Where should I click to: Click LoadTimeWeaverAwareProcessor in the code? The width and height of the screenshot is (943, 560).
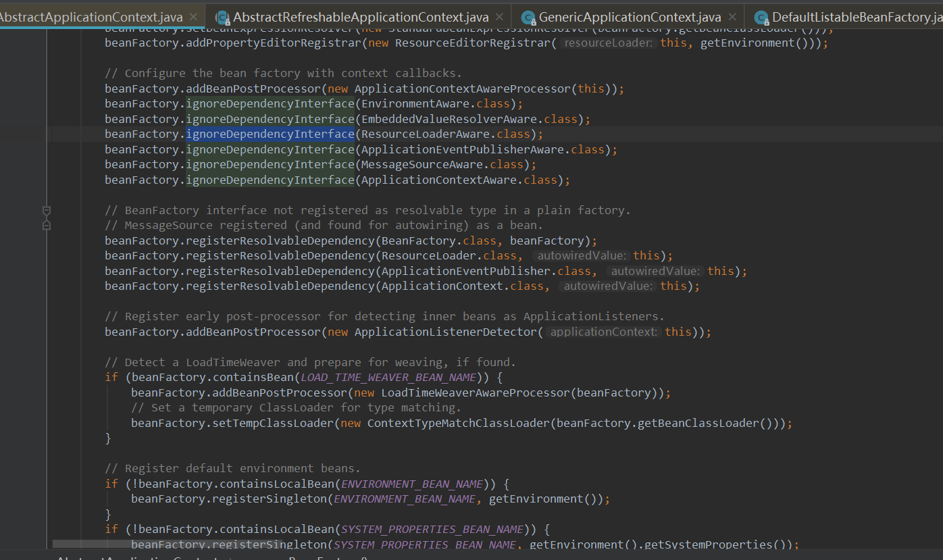pos(476,392)
